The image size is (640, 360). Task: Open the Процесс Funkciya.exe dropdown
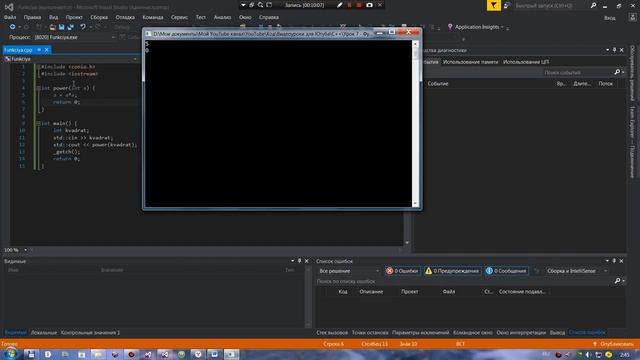75,37
